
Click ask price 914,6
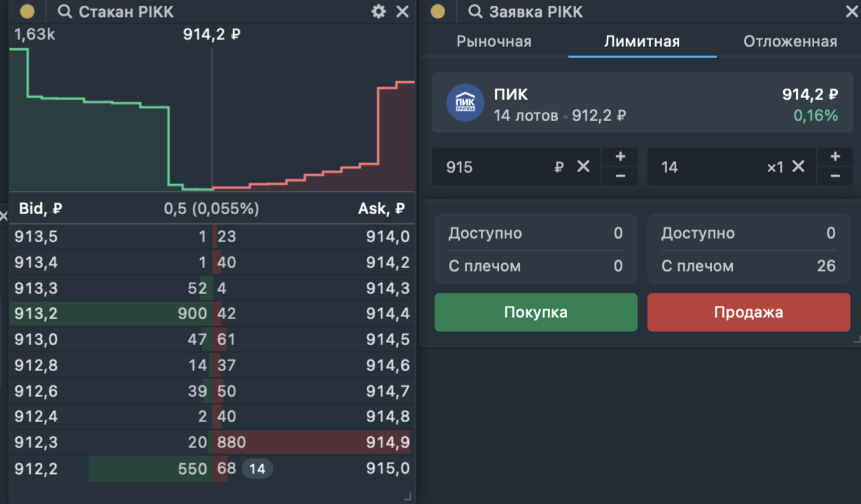[x=387, y=365]
